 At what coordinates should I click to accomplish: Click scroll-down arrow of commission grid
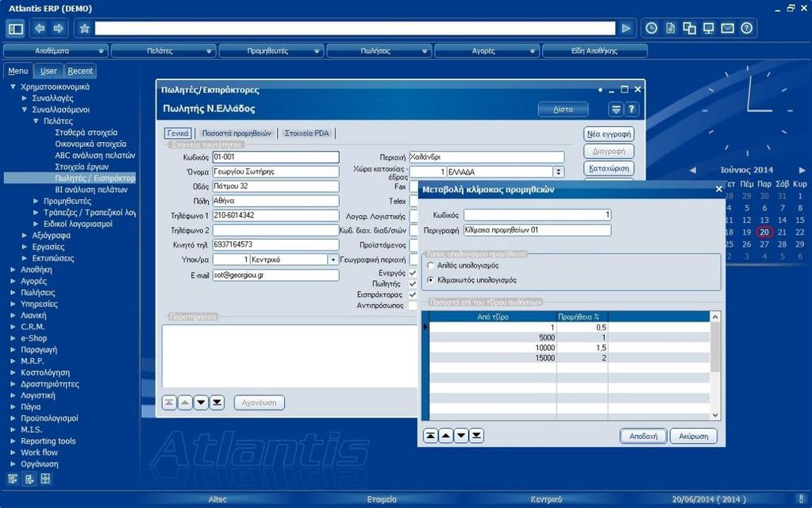715,415
